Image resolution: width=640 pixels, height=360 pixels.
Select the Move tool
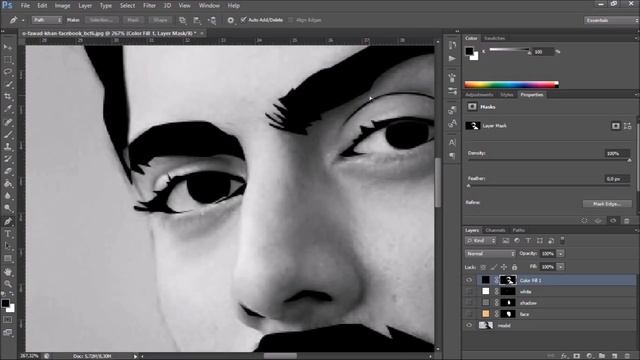[8, 47]
